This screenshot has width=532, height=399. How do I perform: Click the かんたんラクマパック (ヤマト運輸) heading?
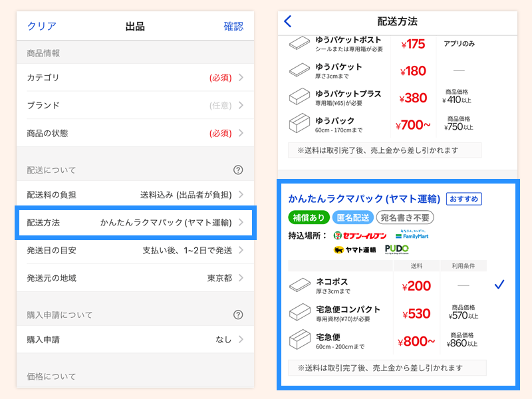pos(364,199)
